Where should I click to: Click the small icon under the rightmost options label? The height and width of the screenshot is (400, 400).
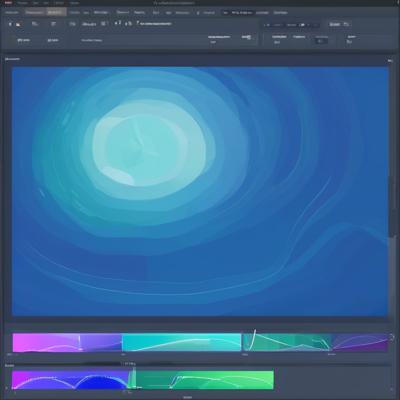click(x=349, y=42)
